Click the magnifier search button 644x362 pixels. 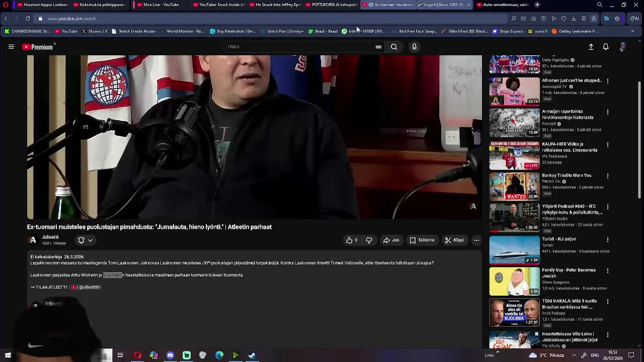(394, 47)
